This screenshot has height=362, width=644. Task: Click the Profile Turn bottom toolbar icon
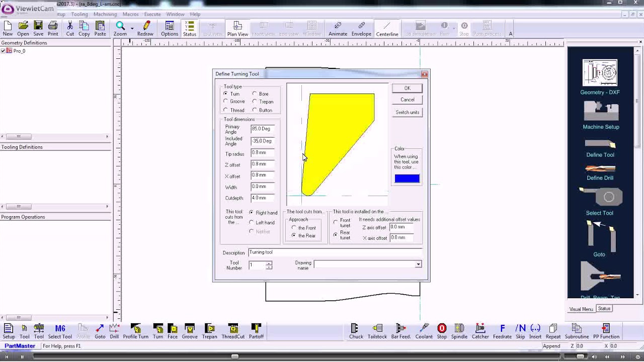tap(136, 331)
